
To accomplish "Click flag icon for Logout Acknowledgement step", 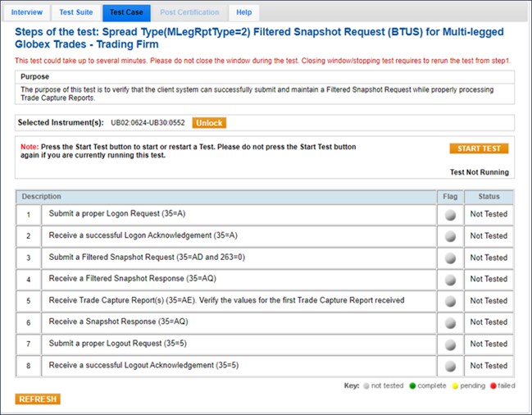I will (x=449, y=366).
